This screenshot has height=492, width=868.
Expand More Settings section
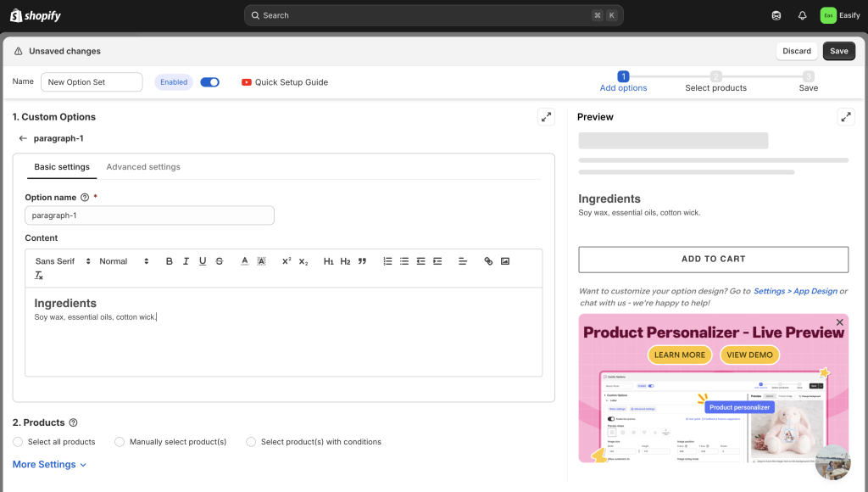(x=49, y=465)
